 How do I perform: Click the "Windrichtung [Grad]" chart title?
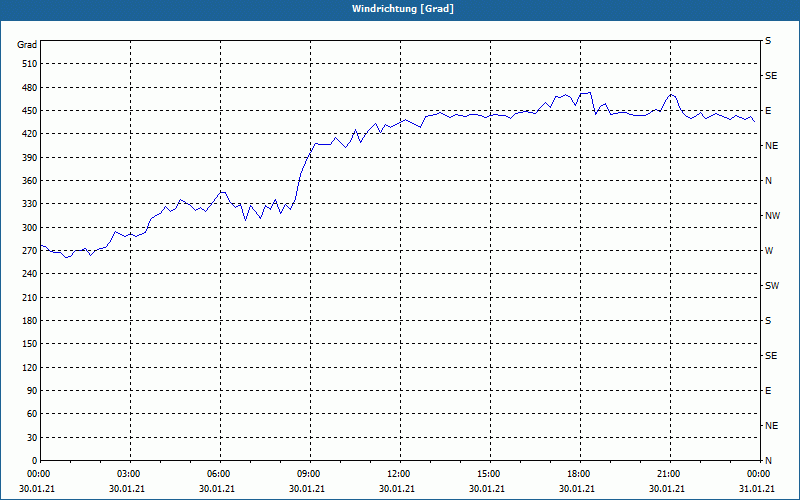403,9
